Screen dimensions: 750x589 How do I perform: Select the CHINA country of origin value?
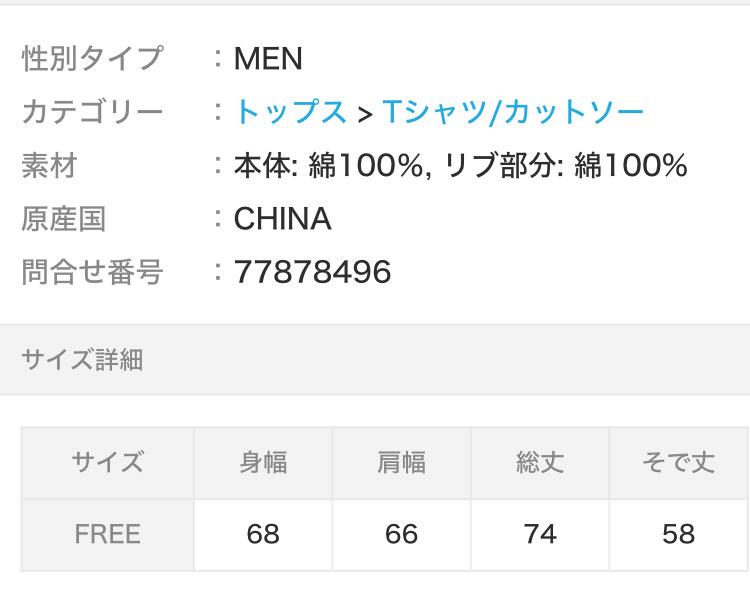point(282,219)
